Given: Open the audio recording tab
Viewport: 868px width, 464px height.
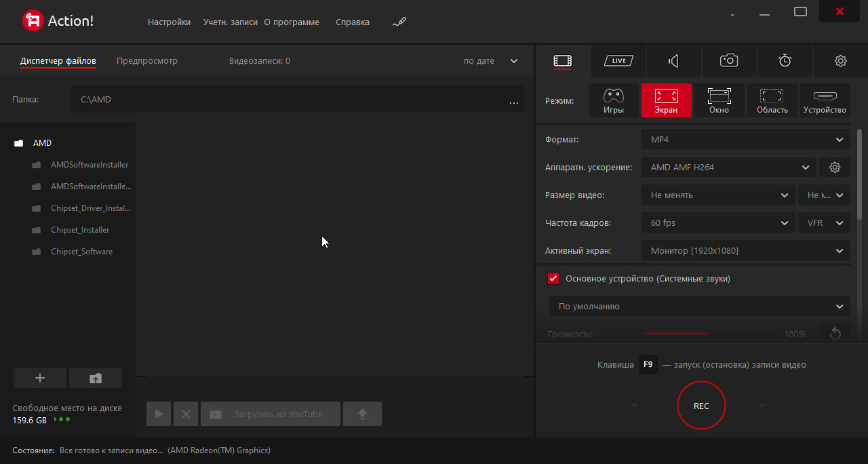Looking at the screenshot, I should [673, 61].
